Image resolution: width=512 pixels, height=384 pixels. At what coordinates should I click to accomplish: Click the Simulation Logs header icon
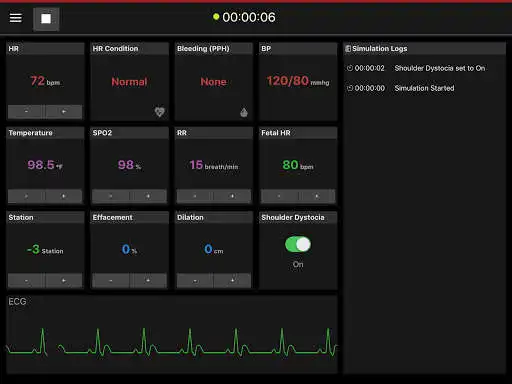tap(348, 49)
